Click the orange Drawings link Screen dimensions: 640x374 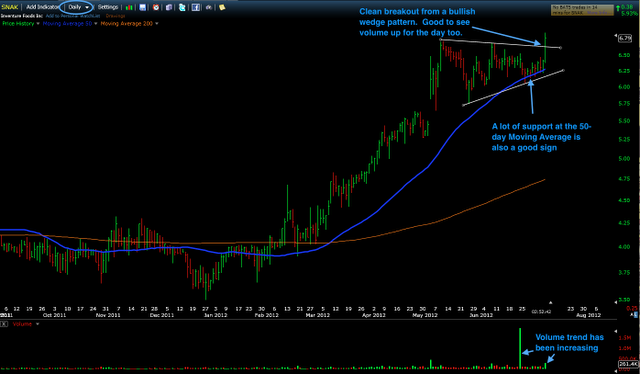(116, 16)
